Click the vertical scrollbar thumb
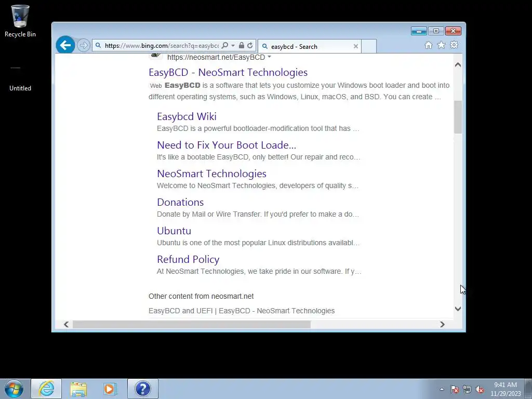This screenshot has height=399, width=532. tap(458, 117)
